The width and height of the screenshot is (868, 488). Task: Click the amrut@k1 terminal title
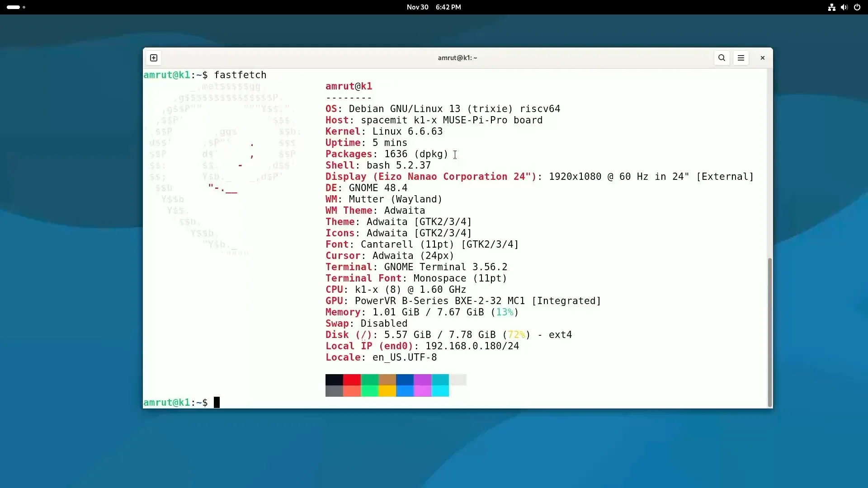(457, 58)
